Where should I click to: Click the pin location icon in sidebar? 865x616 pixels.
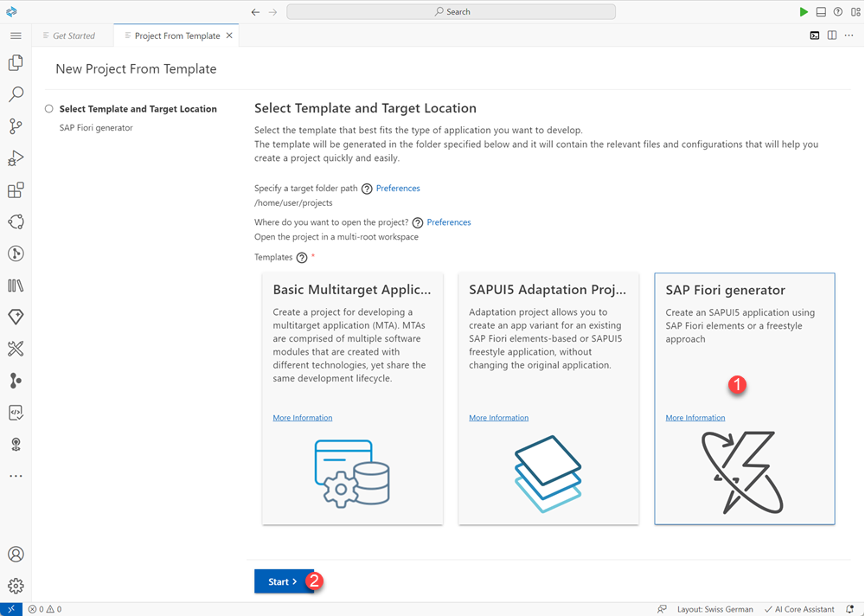[x=16, y=445]
